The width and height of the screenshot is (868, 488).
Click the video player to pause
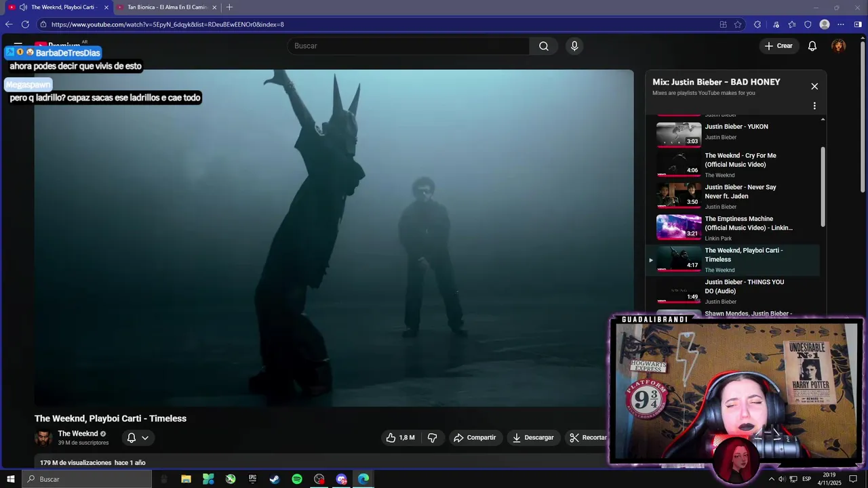(x=334, y=238)
